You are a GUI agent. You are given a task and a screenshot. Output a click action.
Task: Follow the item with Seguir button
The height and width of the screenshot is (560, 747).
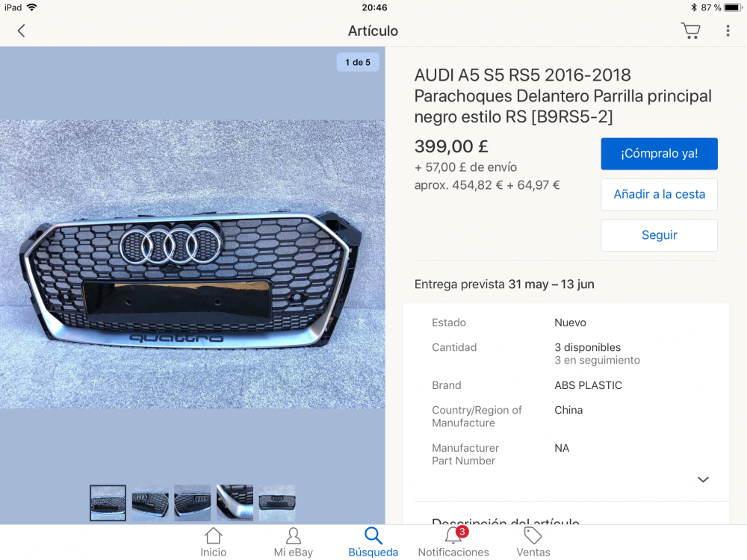(659, 235)
